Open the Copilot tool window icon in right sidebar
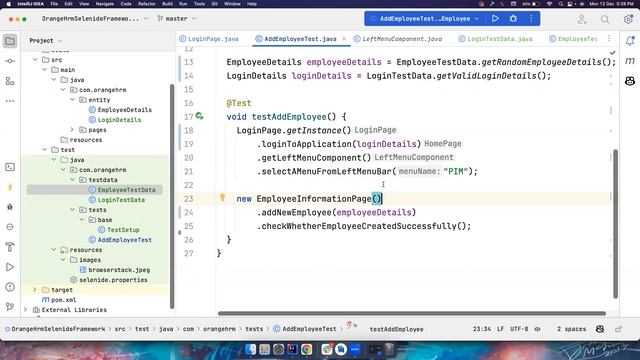640x360 pixels. (630, 81)
